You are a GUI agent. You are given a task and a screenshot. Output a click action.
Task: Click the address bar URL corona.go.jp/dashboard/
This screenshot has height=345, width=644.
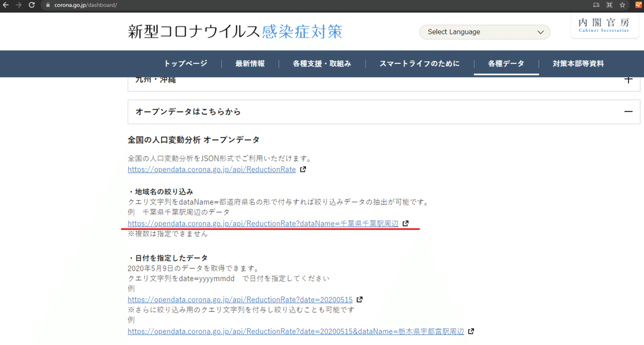[85, 5]
